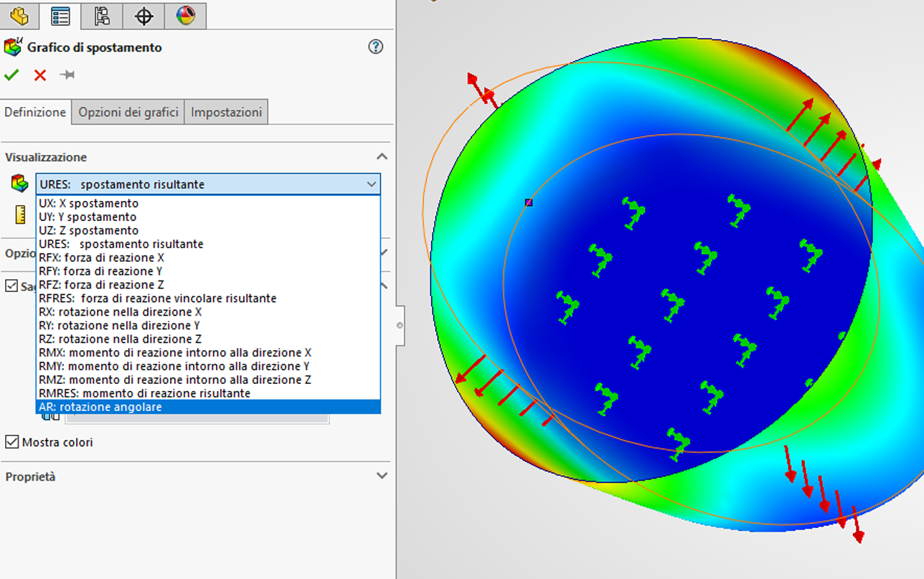
Task: Click the panel splitter collapse handle
Action: tap(400, 325)
